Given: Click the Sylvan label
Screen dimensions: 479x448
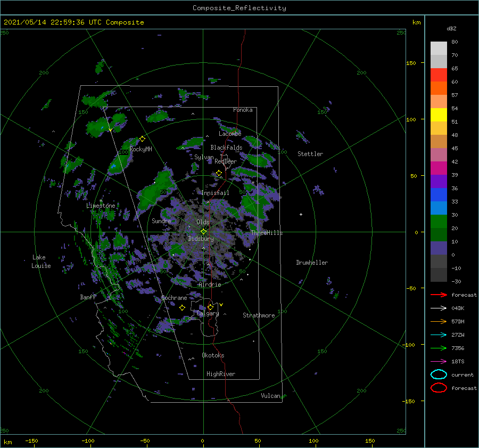Looking at the screenshot, I should pos(204,157).
